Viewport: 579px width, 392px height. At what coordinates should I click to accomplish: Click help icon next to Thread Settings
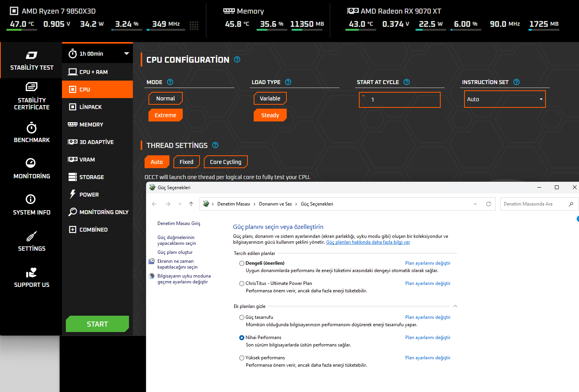[x=215, y=145]
